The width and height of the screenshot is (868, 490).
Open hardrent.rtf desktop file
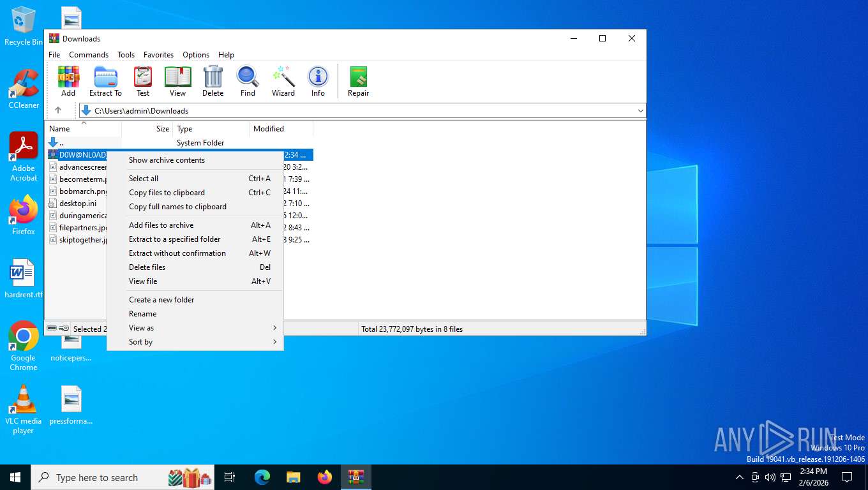(x=24, y=279)
